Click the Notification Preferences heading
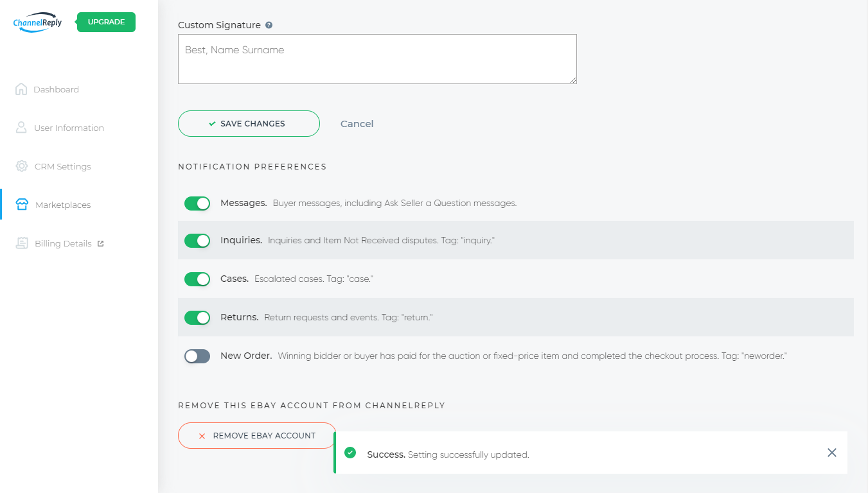 (252, 166)
